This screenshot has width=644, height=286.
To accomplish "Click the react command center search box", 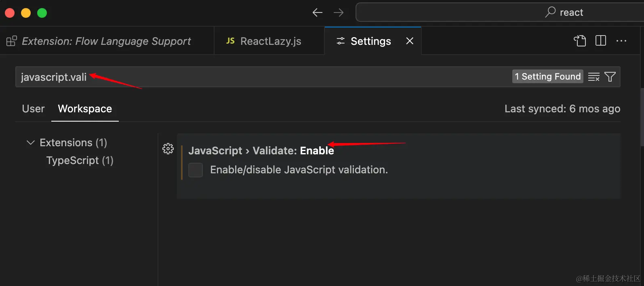I will point(499,13).
